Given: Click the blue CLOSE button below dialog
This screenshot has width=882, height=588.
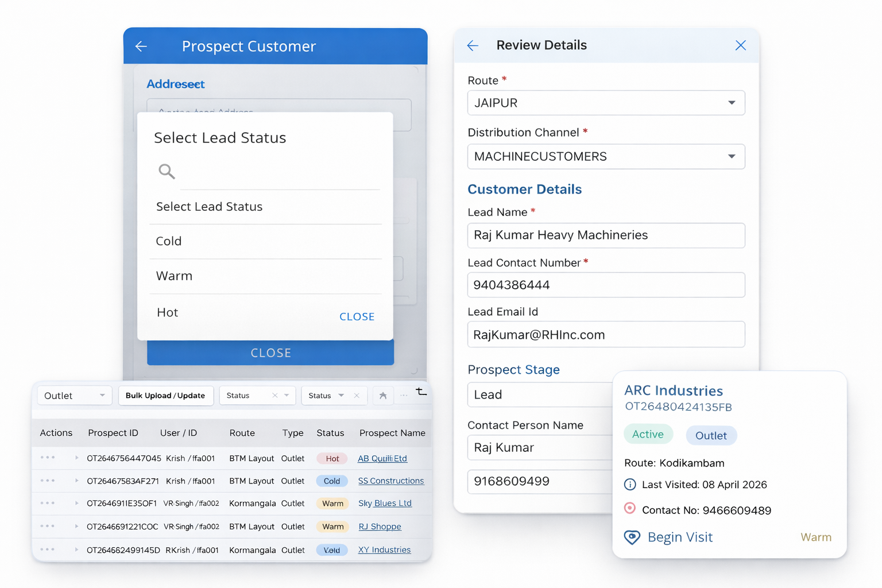Looking at the screenshot, I should tap(270, 353).
